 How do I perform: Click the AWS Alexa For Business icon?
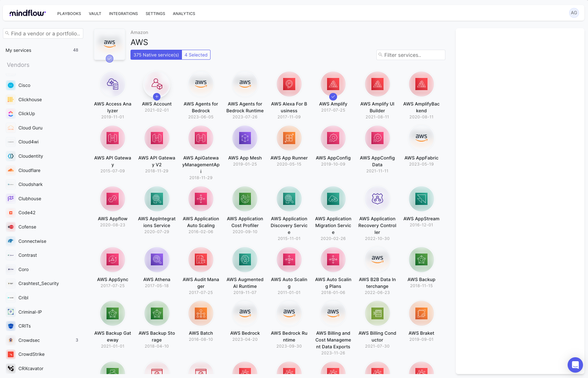point(289,84)
